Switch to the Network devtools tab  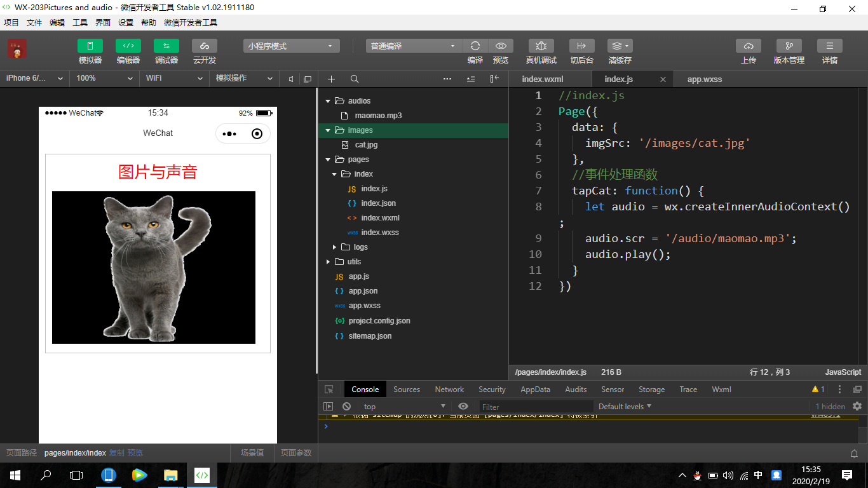pos(449,390)
